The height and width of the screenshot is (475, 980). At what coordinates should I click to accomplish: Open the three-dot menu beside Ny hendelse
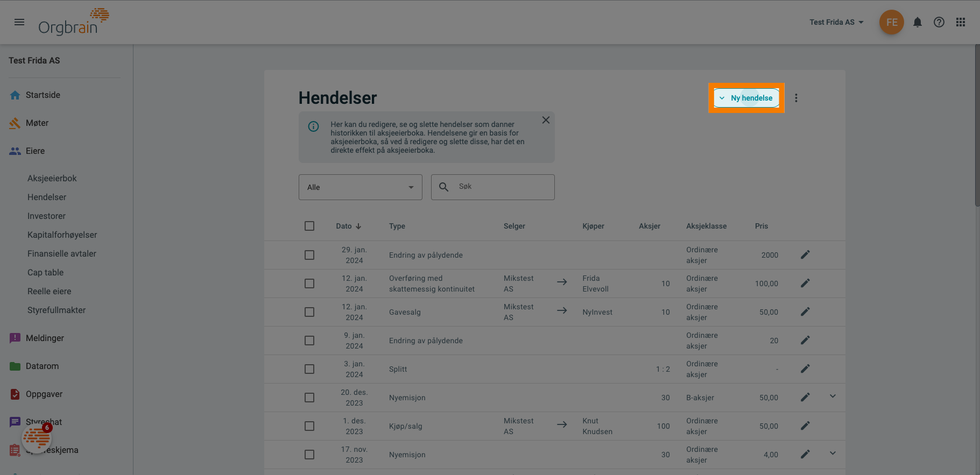click(x=796, y=98)
